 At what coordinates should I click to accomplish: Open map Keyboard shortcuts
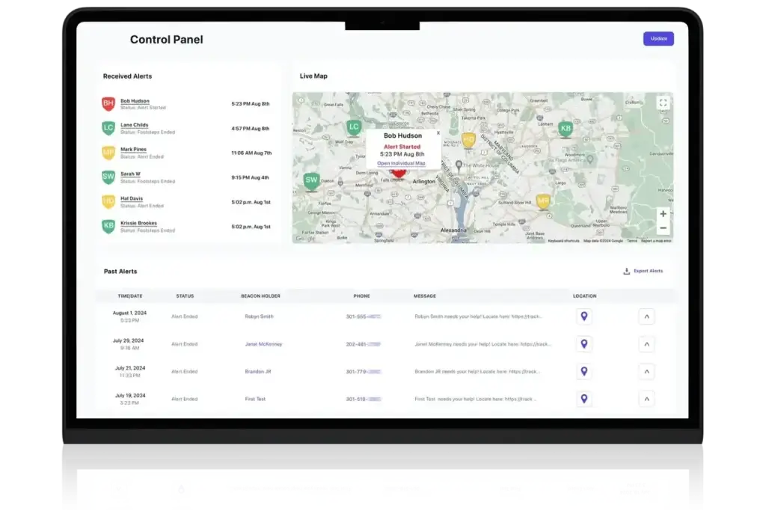click(564, 241)
